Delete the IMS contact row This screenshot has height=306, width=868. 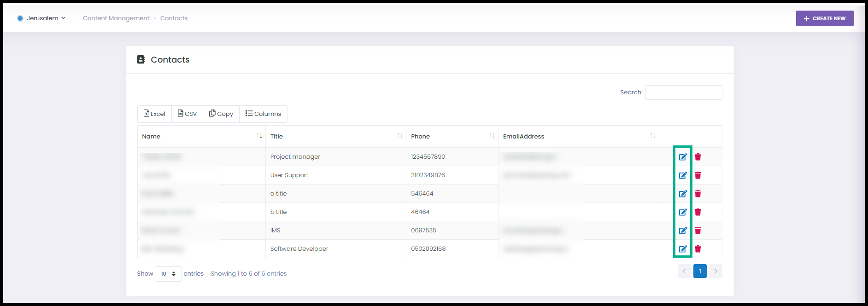point(698,231)
